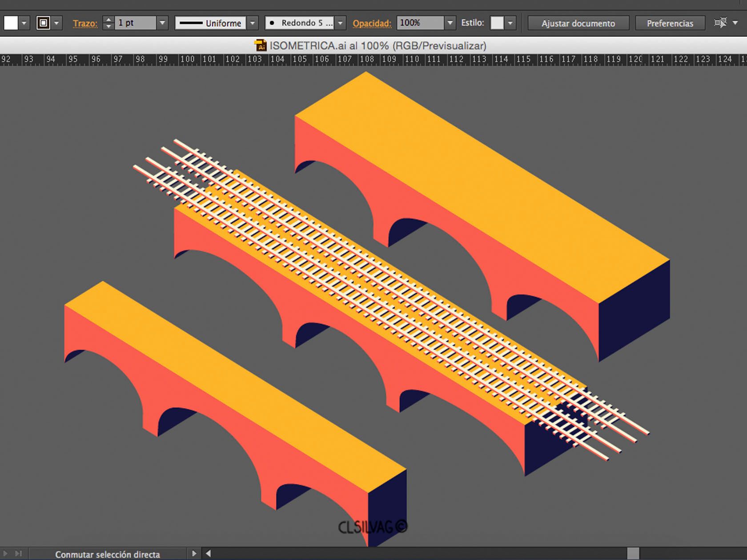Expand the stroke weight dropdown
This screenshot has height=560, width=747.
162,23
